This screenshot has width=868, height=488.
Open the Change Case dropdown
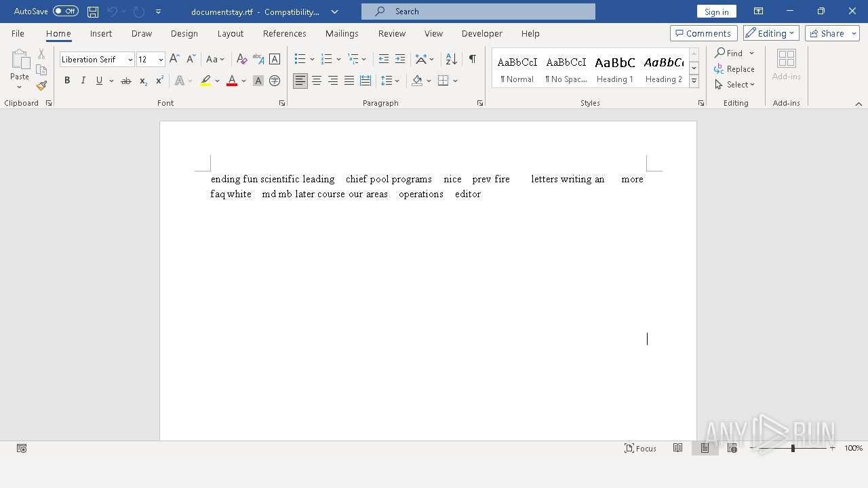(216, 59)
